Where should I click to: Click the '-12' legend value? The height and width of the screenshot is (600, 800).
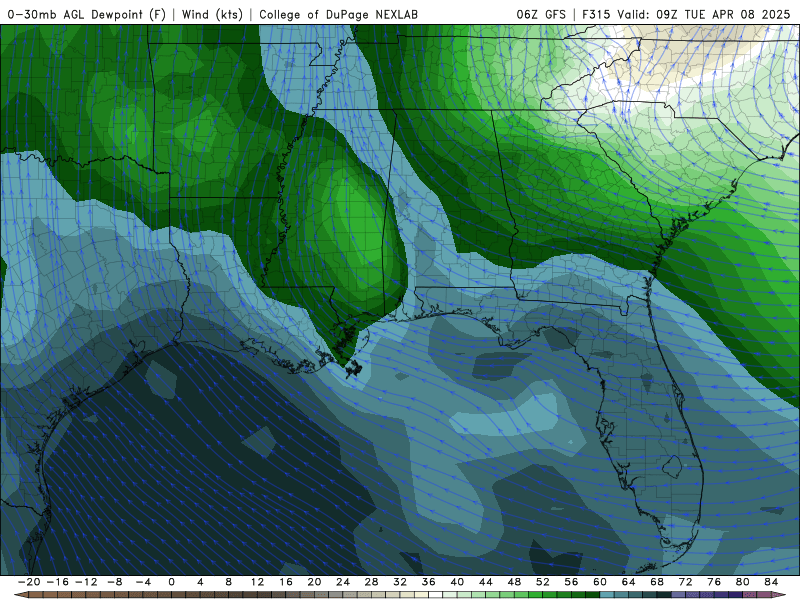[x=86, y=582]
